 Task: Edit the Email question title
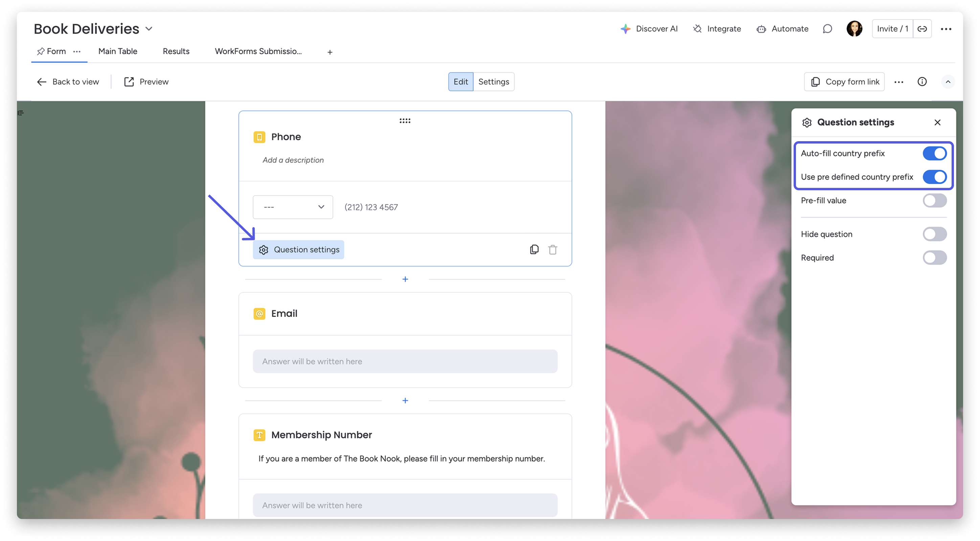tap(284, 313)
